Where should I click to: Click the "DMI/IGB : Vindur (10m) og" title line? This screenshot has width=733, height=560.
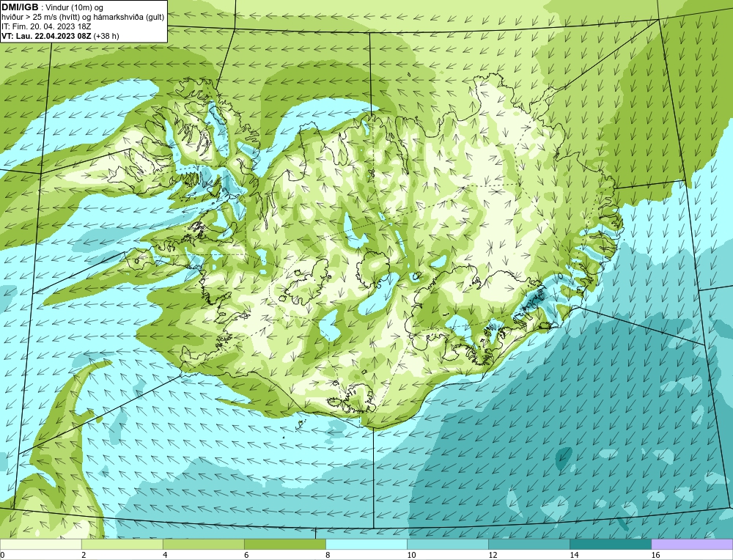click(x=52, y=7)
